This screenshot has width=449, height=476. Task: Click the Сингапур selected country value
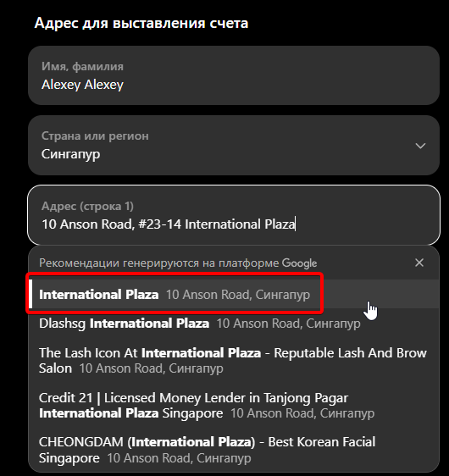pyautogui.click(x=70, y=154)
